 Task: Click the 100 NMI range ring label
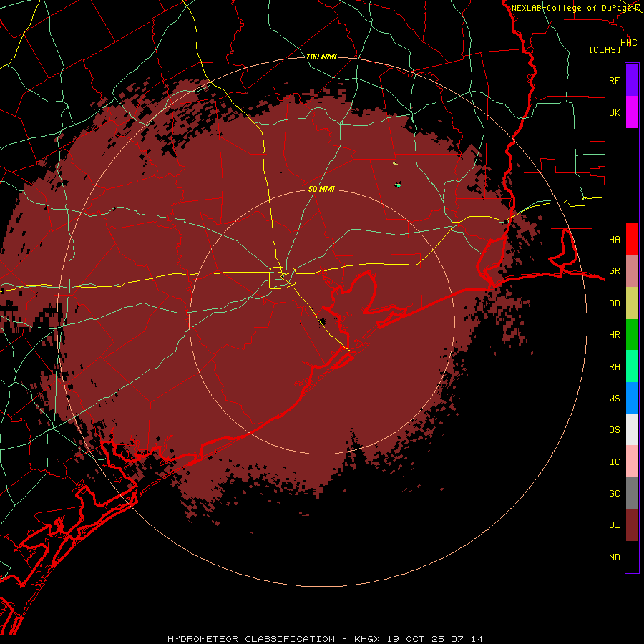(321, 57)
